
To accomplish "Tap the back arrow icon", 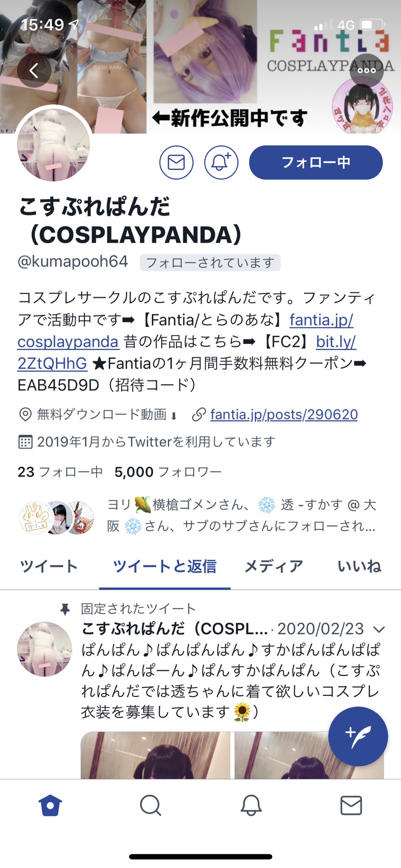I will (x=34, y=70).
